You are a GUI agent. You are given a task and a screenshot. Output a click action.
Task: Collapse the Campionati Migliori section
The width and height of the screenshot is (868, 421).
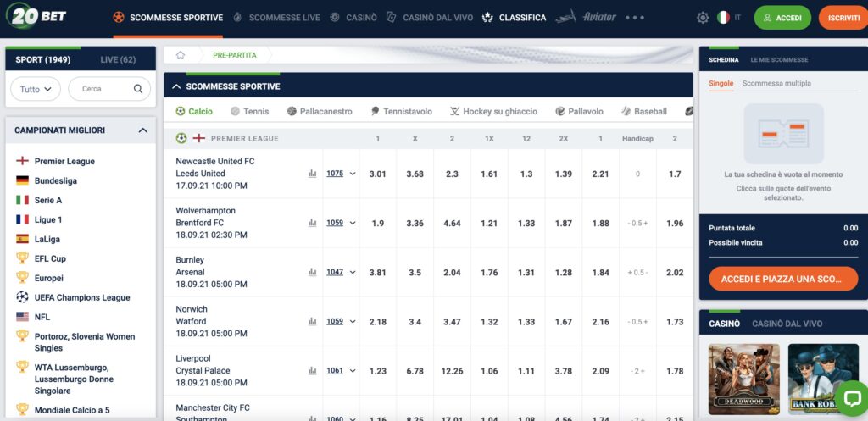142,130
